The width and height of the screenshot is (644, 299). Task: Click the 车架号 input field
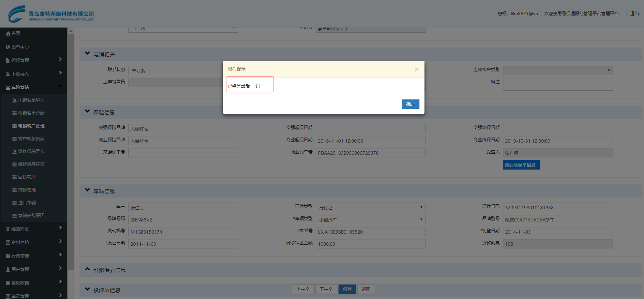click(x=371, y=232)
